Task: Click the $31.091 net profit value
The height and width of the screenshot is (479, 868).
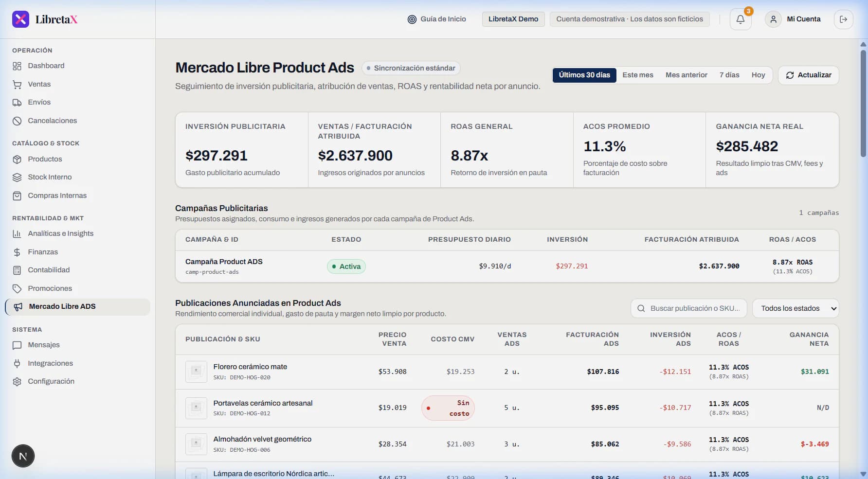Action: (x=815, y=372)
